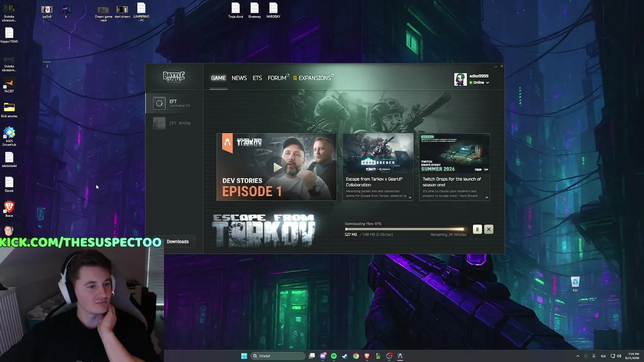
Task: Cancel the EFT download with X button
Action: (x=489, y=229)
